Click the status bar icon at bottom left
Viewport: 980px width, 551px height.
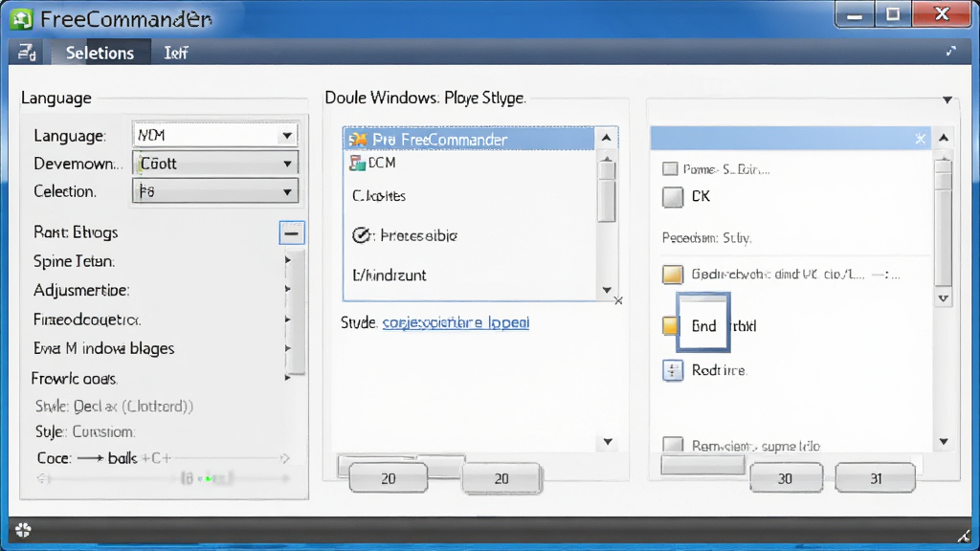point(23,530)
